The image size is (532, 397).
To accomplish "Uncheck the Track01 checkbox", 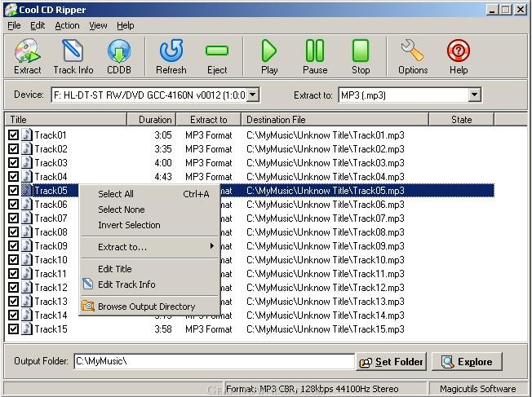I will (13, 135).
